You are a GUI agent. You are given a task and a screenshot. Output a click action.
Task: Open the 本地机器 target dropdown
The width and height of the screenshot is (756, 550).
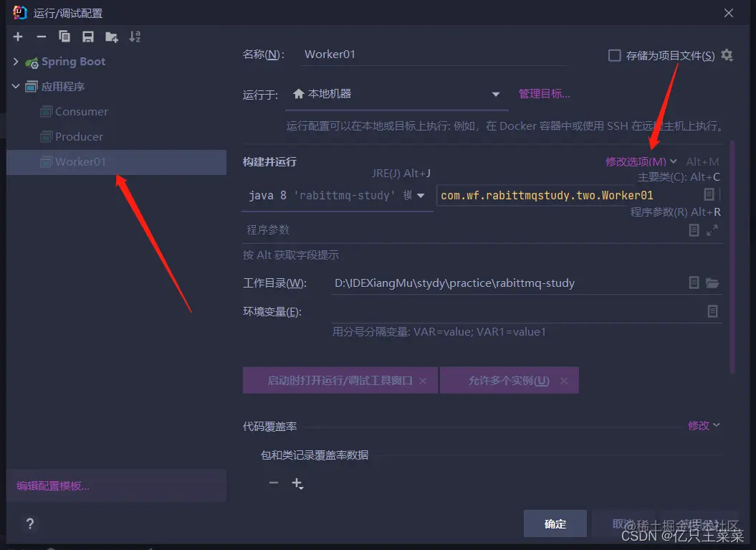coord(497,93)
